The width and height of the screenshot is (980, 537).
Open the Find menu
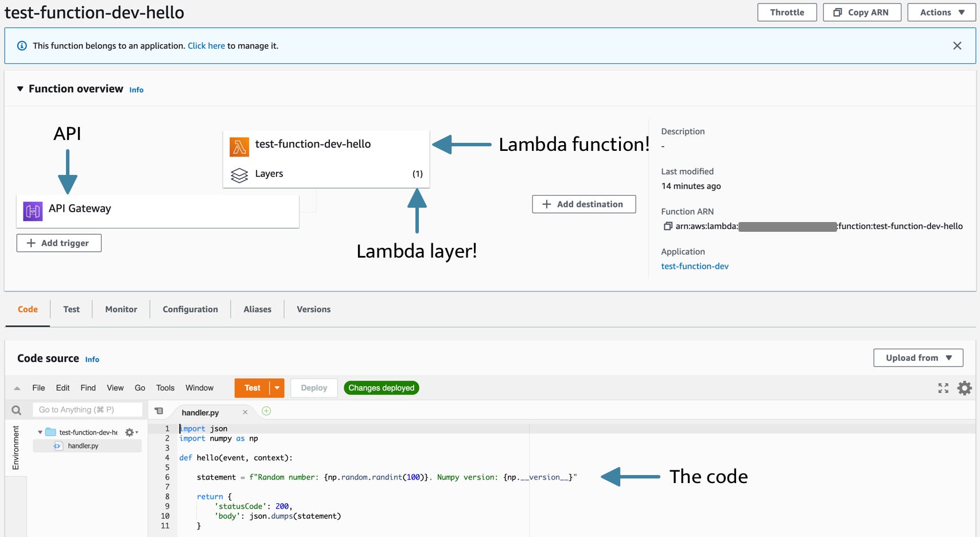click(88, 388)
